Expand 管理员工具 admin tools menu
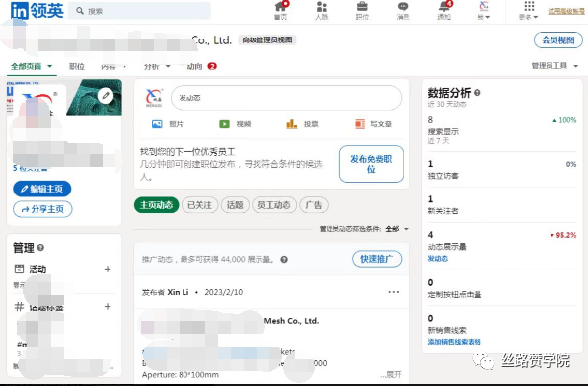 (554, 66)
